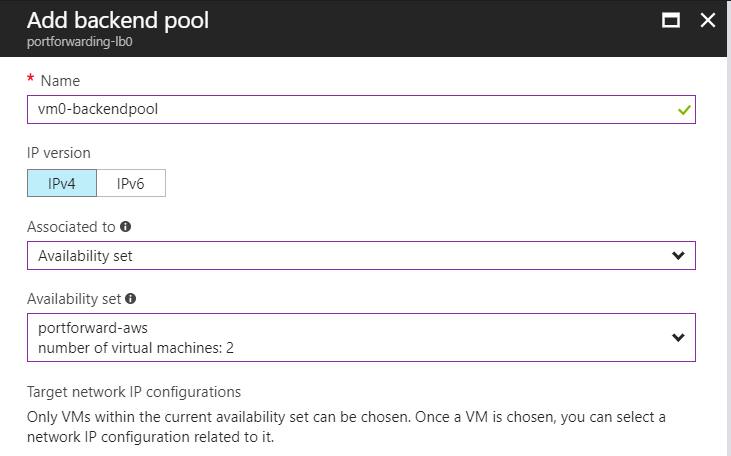Show info tooltip for Associated to
Screen dimensions: 731x456
[x=125, y=227]
